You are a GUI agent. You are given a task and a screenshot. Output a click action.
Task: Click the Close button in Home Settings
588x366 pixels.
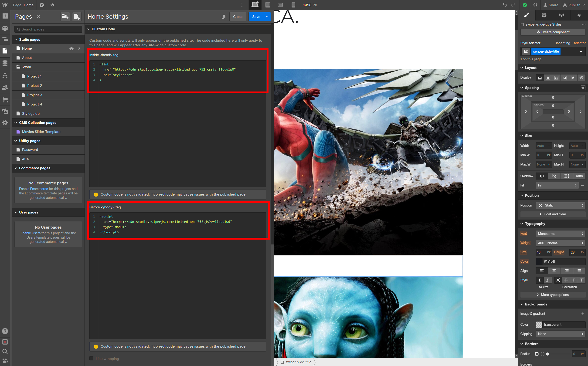pos(238,17)
